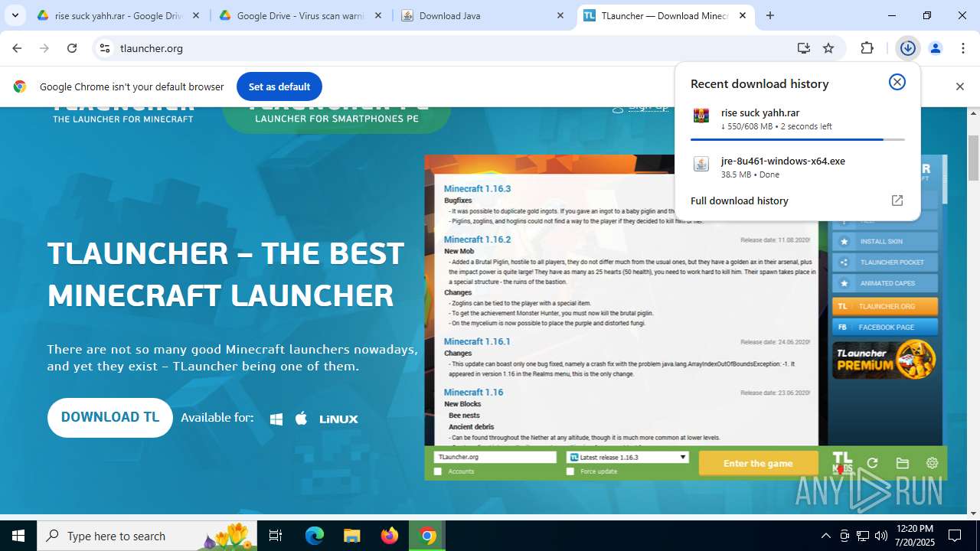Image resolution: width=980 pixels, height=551 pixels.
Task: Click the FACEBOOK PAGE button
Action: tap(885, 327)
